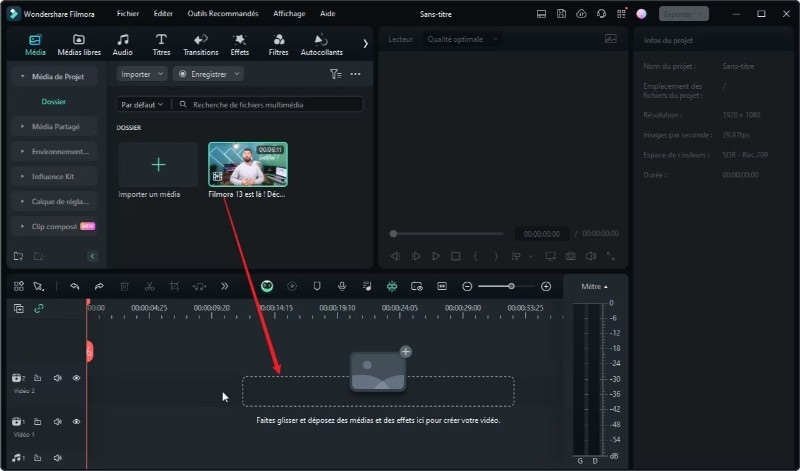The image size is (800, 471).
Task: Open the Editer menu
Action: tap(163, 14)
